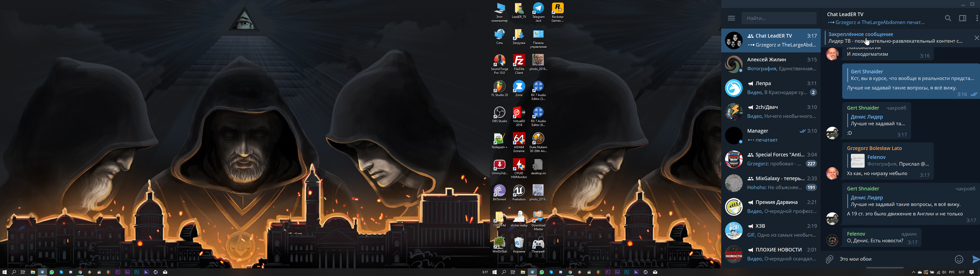Open Felenov's avatar next to the last message
The height and width of the screenshot is (276, 980).
click(832, 240)
